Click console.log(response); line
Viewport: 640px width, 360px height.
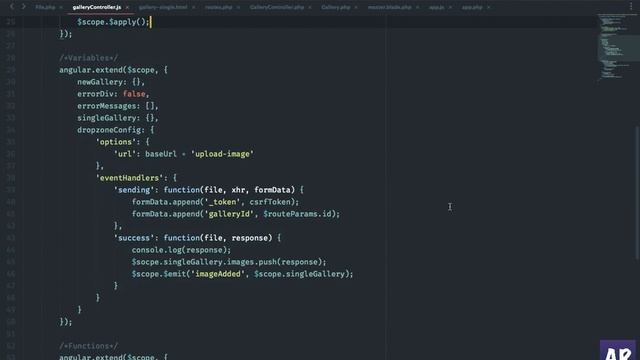[x=181, y=250]
